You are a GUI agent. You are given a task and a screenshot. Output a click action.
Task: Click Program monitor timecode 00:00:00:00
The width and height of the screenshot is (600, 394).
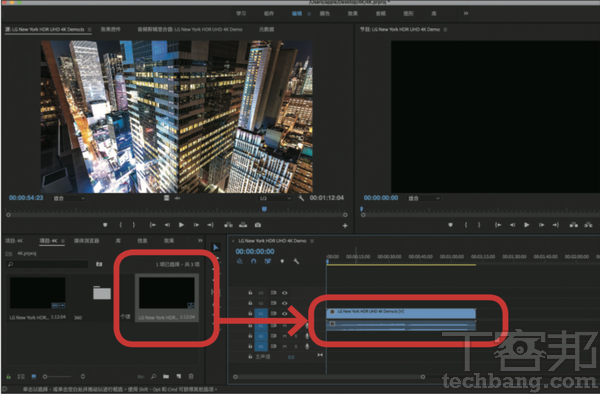[381, 198]
